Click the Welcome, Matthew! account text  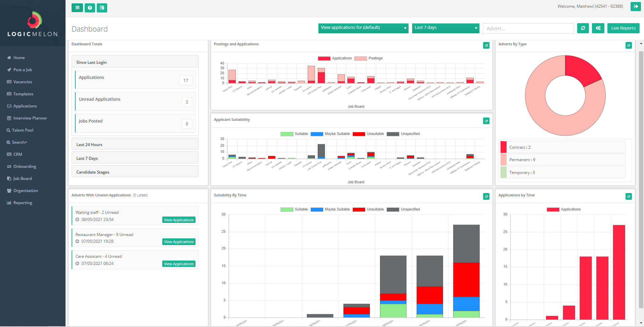[590, 6]
